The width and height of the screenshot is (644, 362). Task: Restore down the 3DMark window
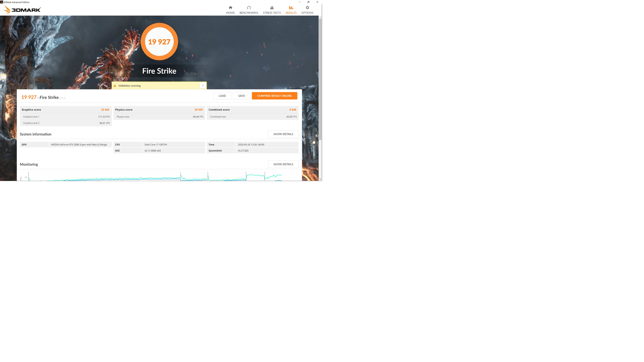(308, 2)
